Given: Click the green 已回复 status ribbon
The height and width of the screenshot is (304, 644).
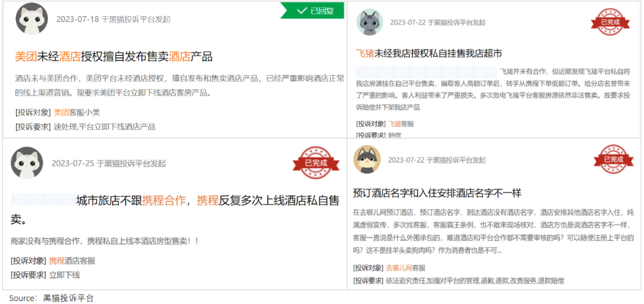Looking at the screenshot, I should 312,11.
